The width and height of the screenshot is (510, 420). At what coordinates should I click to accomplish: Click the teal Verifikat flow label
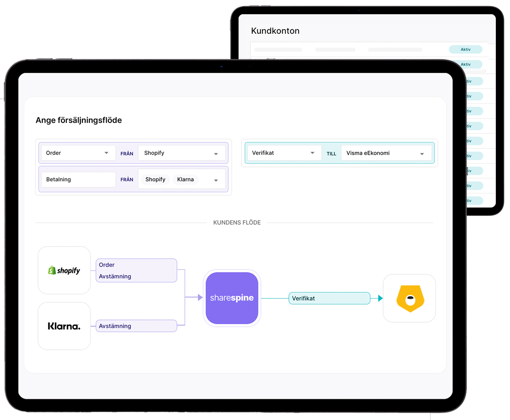click(329, 298)
